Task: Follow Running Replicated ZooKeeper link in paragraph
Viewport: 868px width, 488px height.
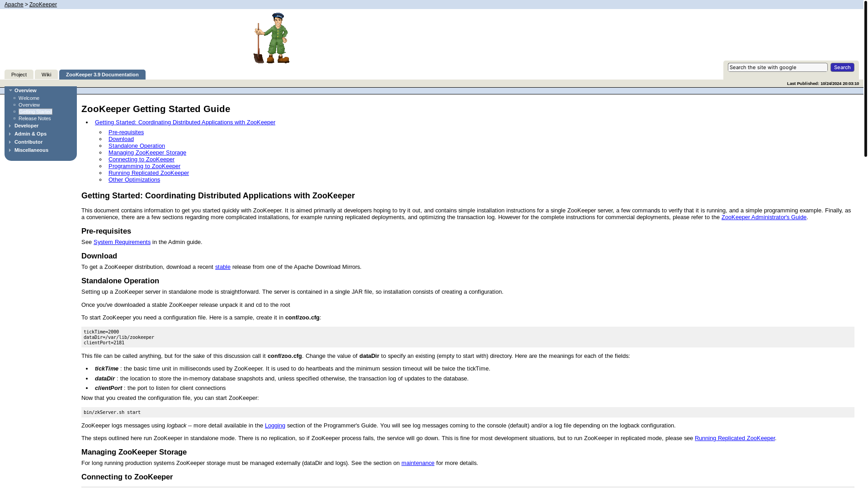Action: [735, 438]
